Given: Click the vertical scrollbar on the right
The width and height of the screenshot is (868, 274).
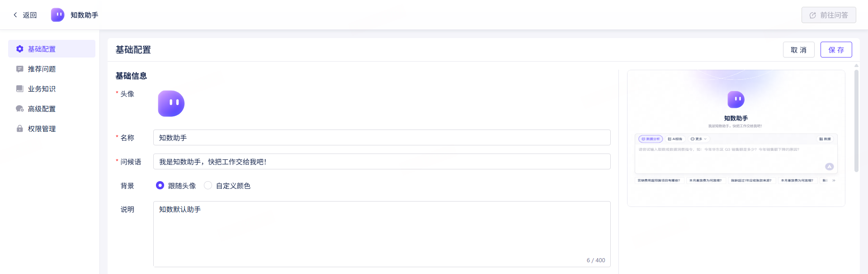Looking at the screenshot, I should click(x=856, y=121).
